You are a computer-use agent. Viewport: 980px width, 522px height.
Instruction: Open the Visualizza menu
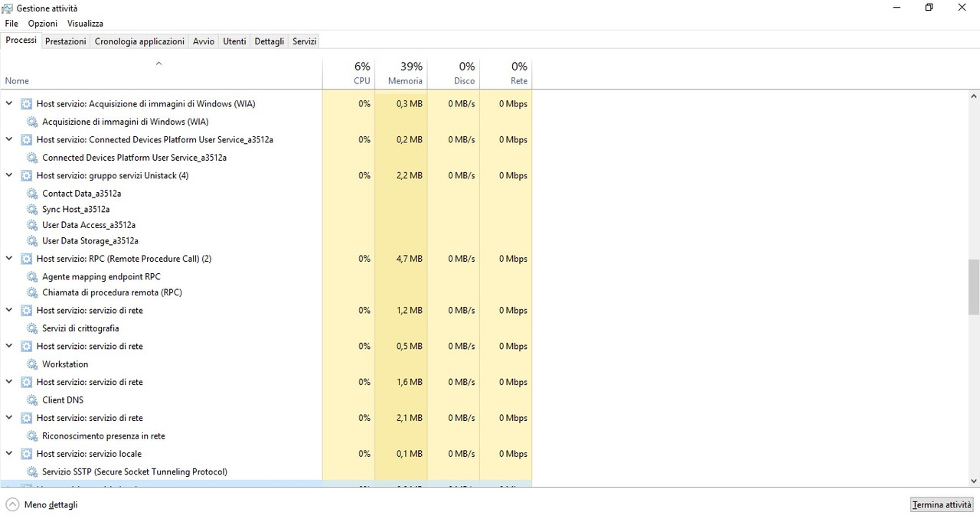click(x=85, y=24)
